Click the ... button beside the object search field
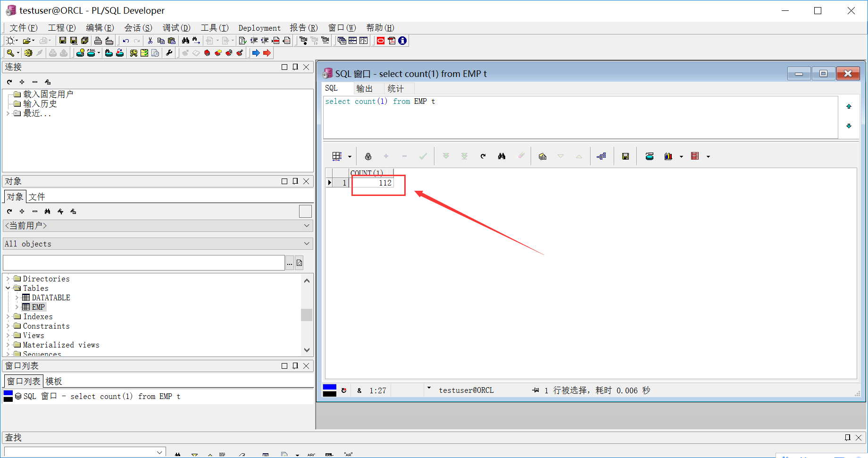This screenshot has height=458, width=868. click(x=290, y=263)
